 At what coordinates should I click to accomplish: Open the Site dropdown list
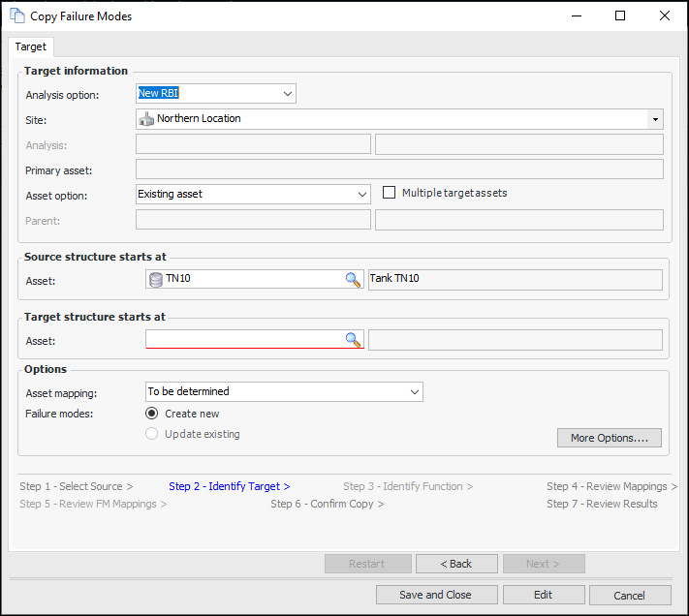click(655, 119)
